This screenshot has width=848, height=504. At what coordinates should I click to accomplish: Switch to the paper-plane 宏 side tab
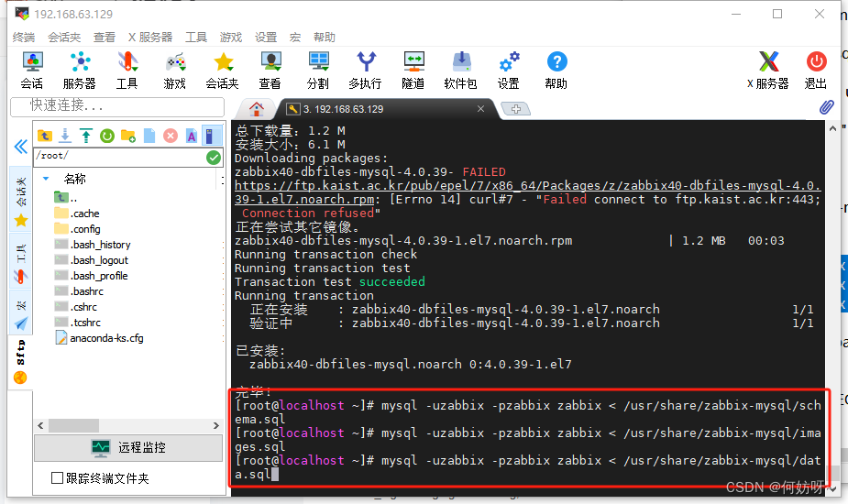click(21, 313)
